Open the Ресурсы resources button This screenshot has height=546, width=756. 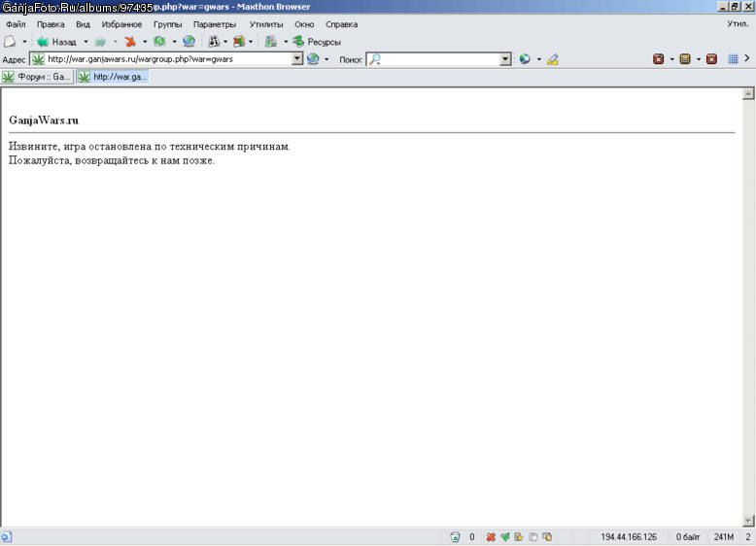pyautogui.click(x=316, y=42)
